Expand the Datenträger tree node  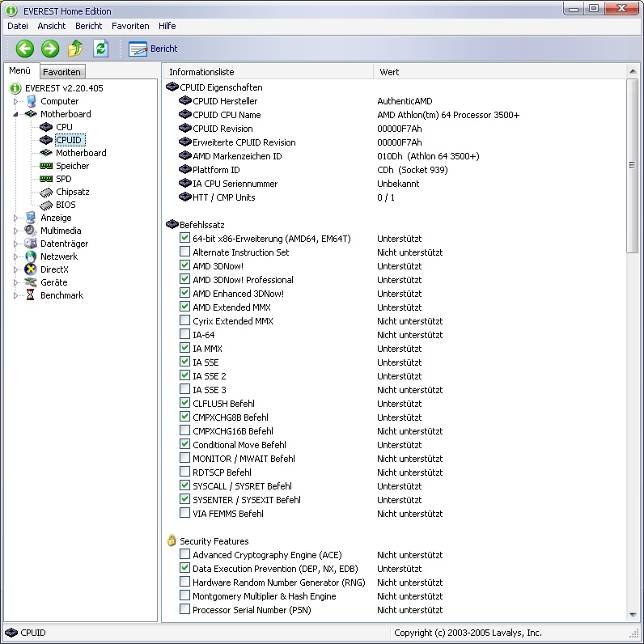coord(15,244)
